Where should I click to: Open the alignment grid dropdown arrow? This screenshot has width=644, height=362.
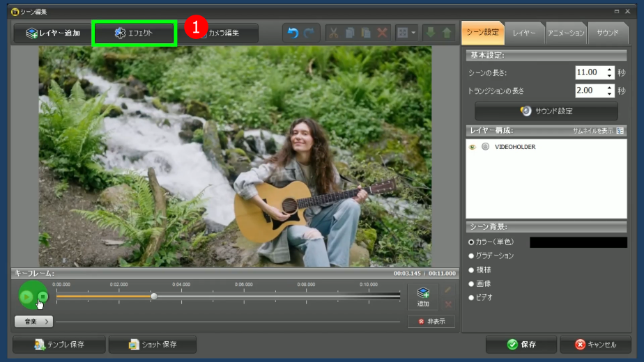[x=413, y=33]
